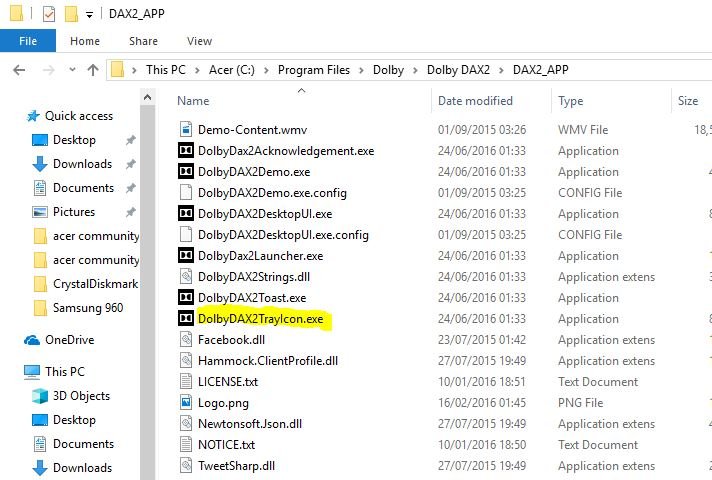Screen dimensions: 712x480
Task: Click DolbyDAX2Demo.exe Dolby icon
Action: coord(186,172)
